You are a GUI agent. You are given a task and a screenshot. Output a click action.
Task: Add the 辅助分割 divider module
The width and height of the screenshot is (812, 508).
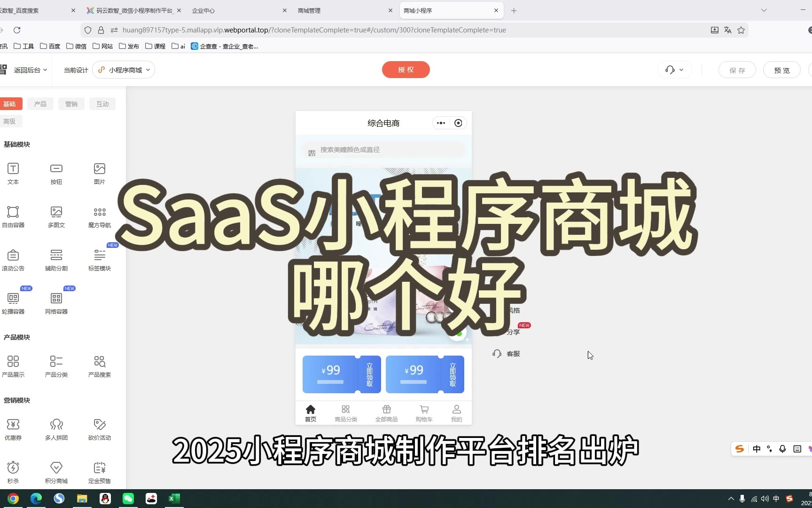[56, 260]
